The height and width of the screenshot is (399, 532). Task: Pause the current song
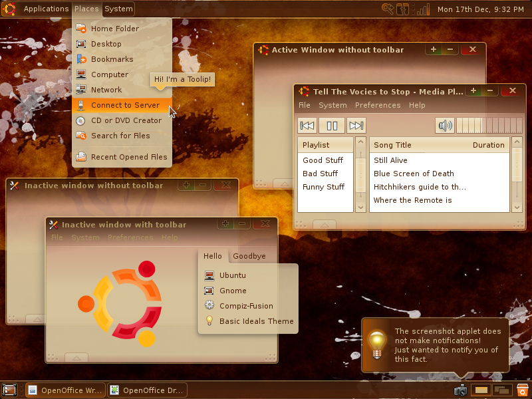click(332, 126)
